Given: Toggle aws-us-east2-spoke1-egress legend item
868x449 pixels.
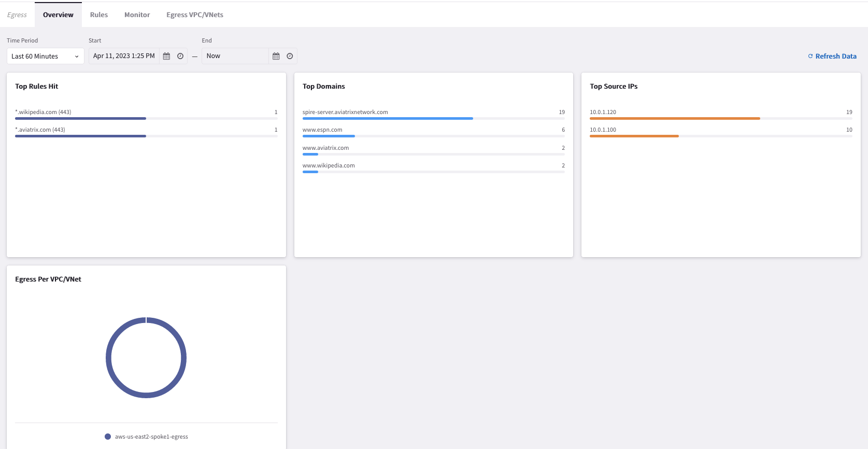Looking at the screenshot, I should pos(147,437).
